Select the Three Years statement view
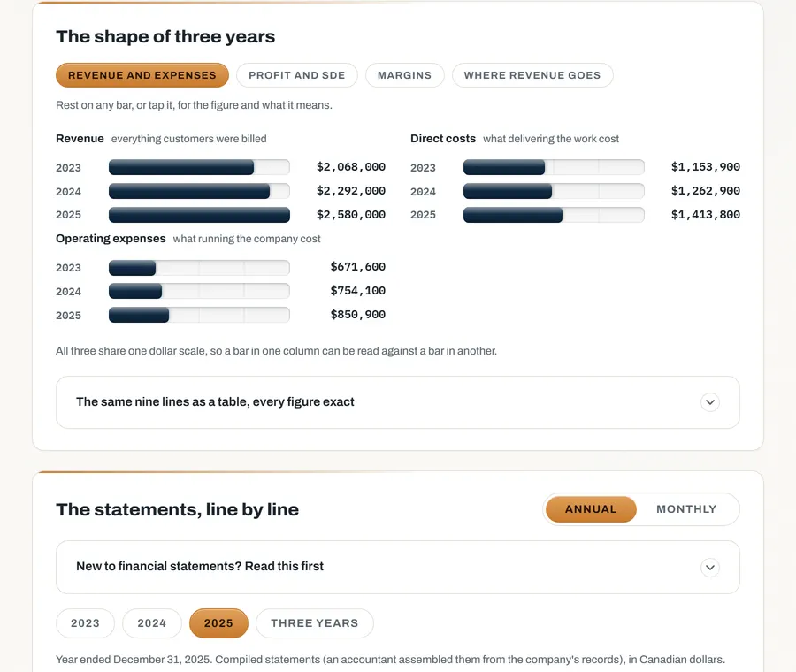Viewport: 796px width, 672px height. click(x=315, y=623)
